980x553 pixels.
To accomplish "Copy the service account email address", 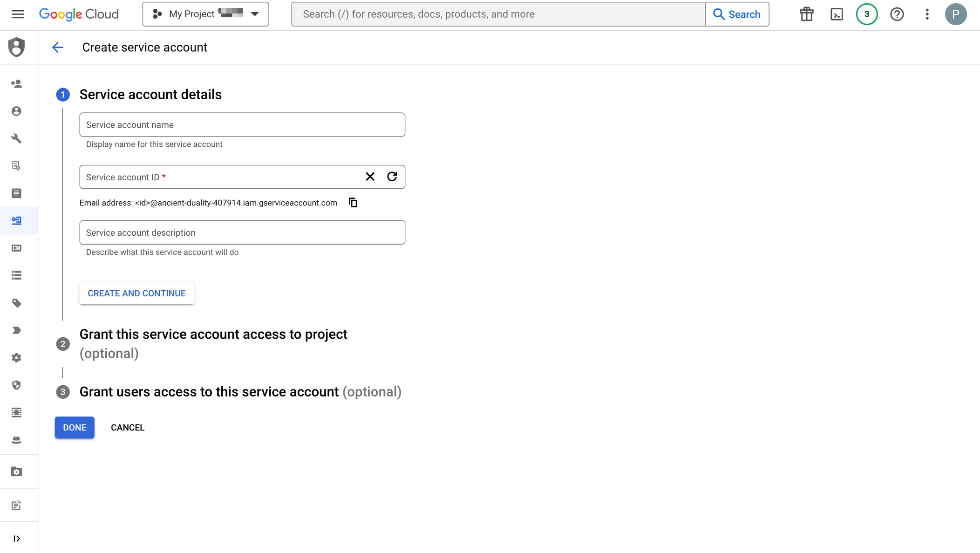I will (x=353, y=203).
